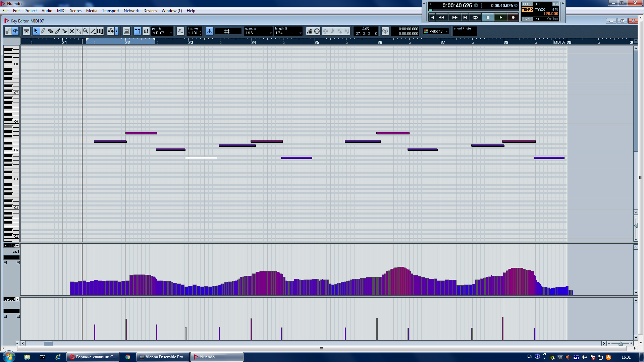Viewport: 644px width, 362px height.
Task: Open the Velocity color scheme dropdown
Action: click(x=436, y=31)
